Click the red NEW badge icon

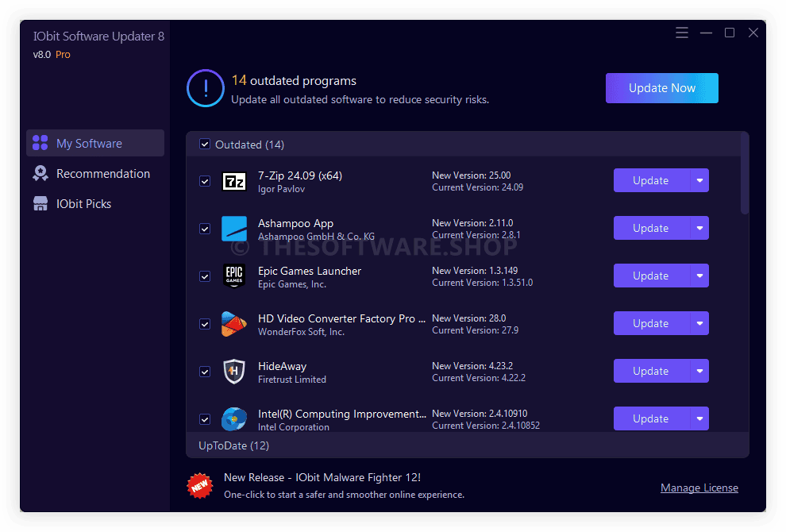tap(200, 486)
